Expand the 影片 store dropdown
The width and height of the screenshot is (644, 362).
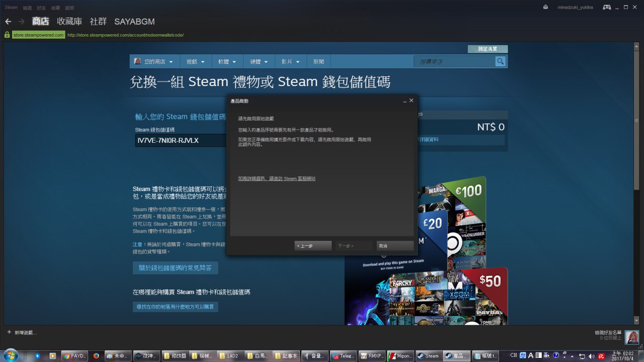(x=290, y=62)
